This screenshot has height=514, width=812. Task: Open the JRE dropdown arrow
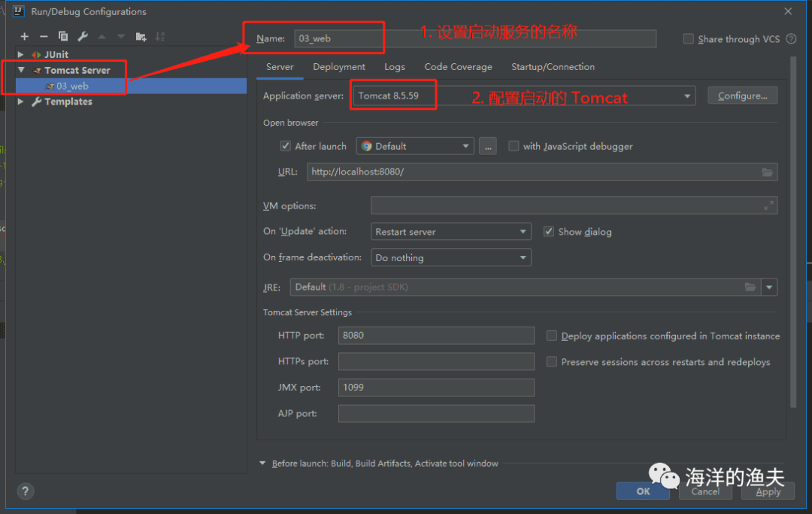pyautogui.click(x=769, y=287)
